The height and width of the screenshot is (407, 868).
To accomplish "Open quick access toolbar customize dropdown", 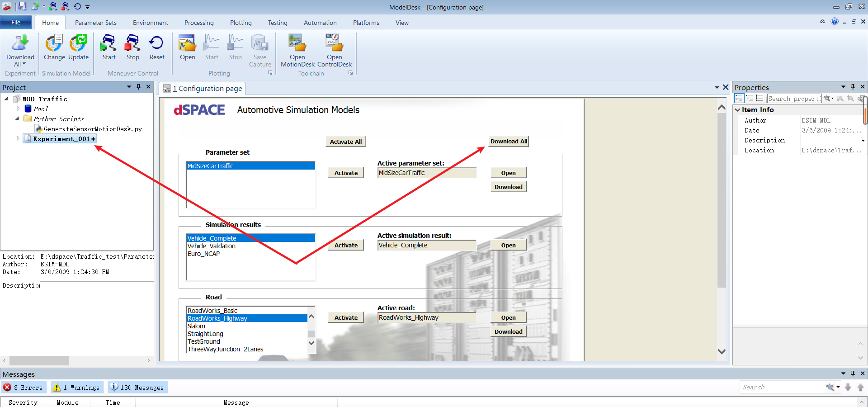I will [x=88, y=7].
